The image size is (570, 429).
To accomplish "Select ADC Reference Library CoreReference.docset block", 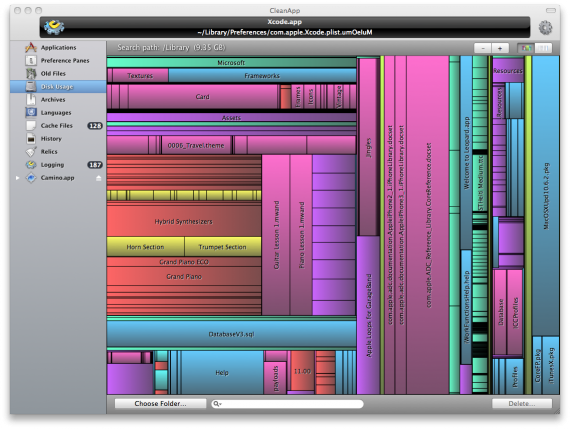I will (428, 225).
